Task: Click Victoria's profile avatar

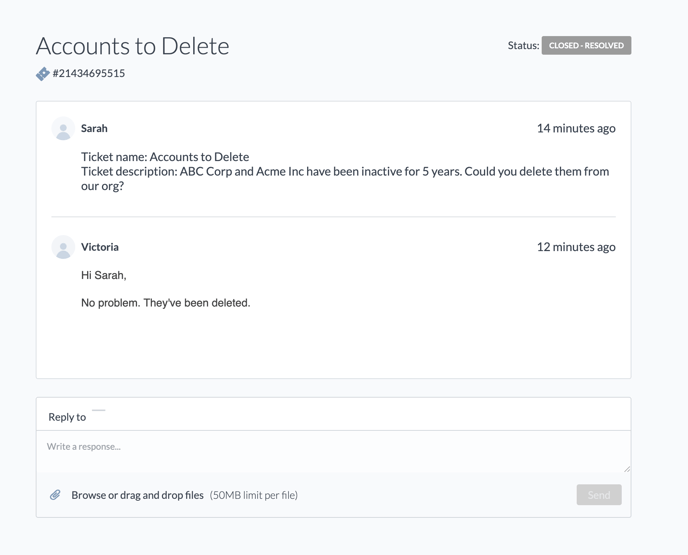Action: 63,247
